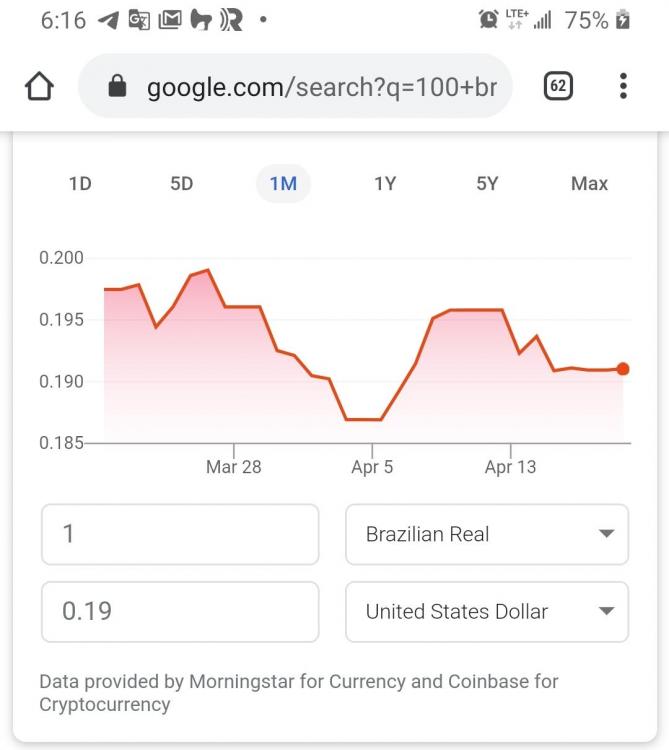669x750 pixels.
Task: Open the tab switcher showing 62 tabs
Action: (558, 86)
